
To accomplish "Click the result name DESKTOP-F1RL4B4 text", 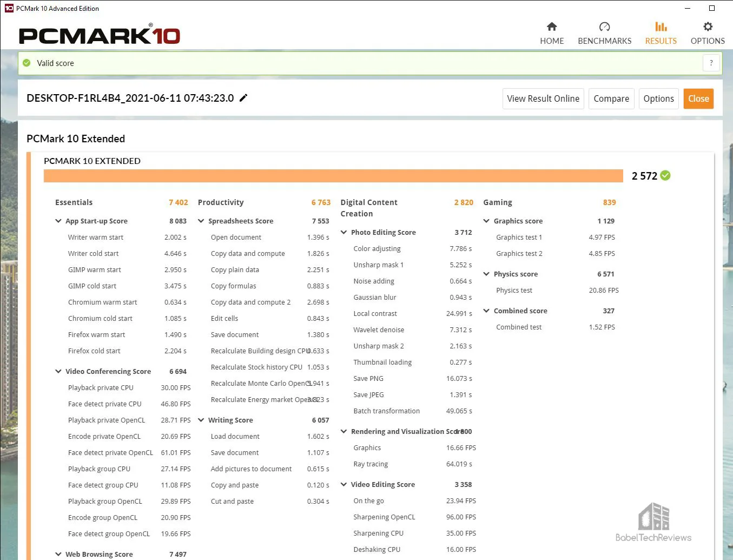I will pos(130,98).
